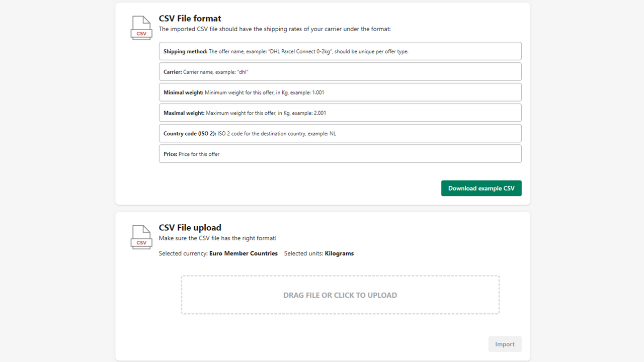Select the Shipping method format row
644x362 pixels.
pyautogui.click(x=340, y=51)
